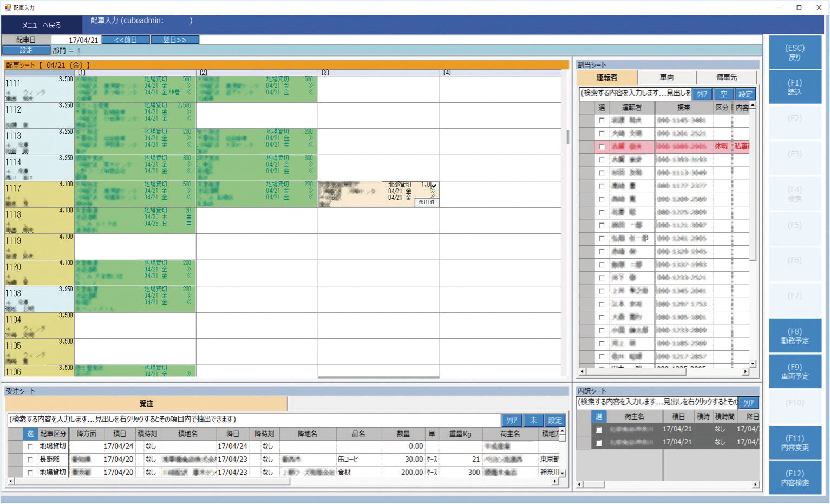Click the [4] column header in 配車シート
Viewport: 830px width, 504px height.
tap(500, 73)
